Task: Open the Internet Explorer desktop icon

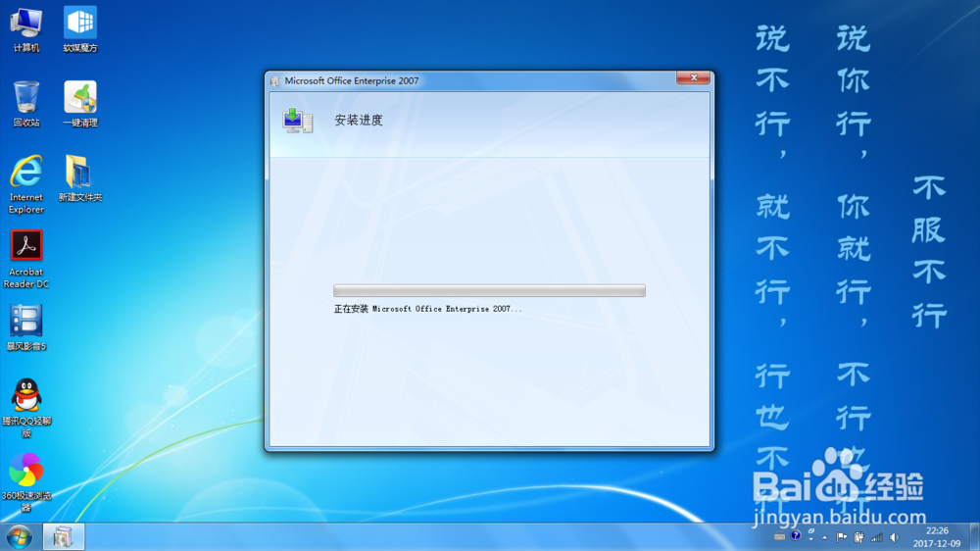Action: coord(26,184)
